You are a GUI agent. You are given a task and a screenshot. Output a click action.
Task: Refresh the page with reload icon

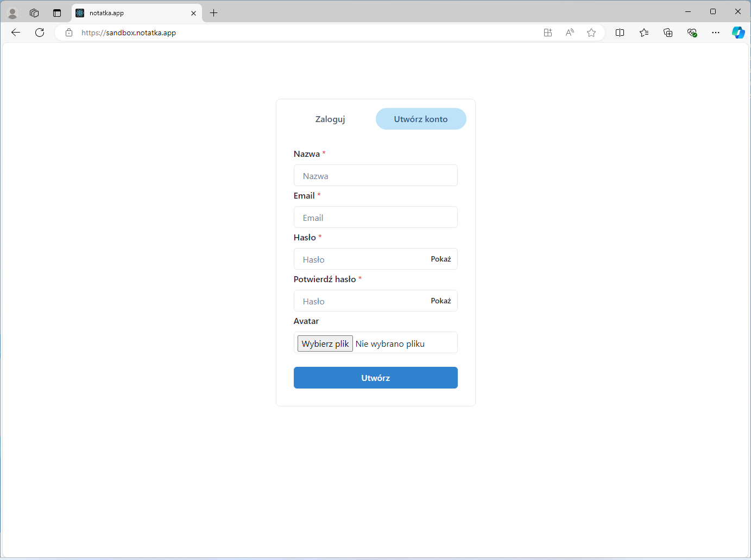[x=40, y=33]
